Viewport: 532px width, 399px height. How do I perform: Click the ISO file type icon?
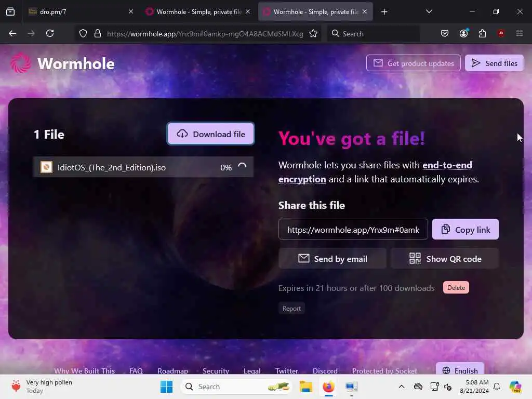coord(46,167)
